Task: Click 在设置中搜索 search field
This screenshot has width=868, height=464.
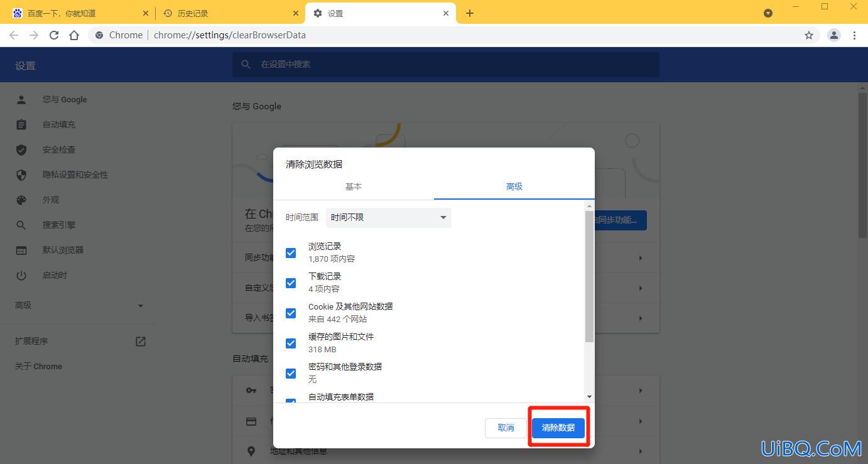Action: [x=446, y=64]
